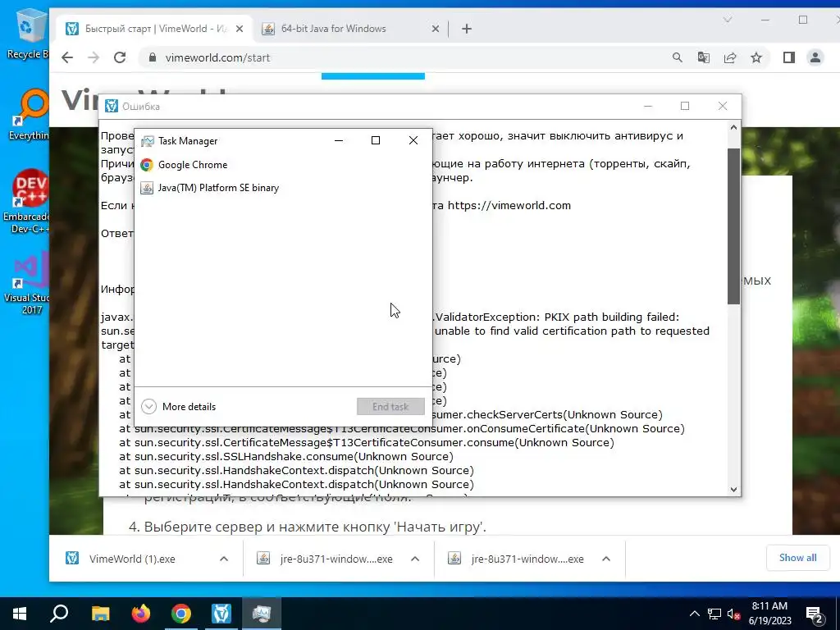Maximize the Ошибка error dialog
This screenshot has width=840, height=630.
[685, 106]
